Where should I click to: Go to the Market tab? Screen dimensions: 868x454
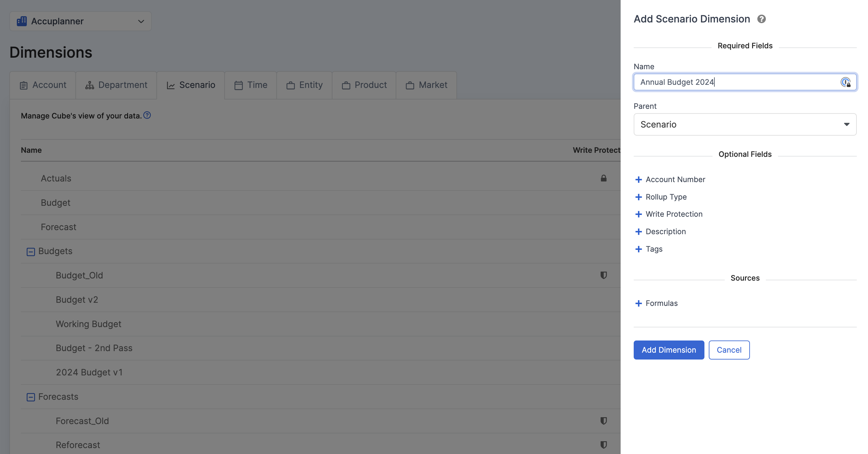tap(426, 85)
